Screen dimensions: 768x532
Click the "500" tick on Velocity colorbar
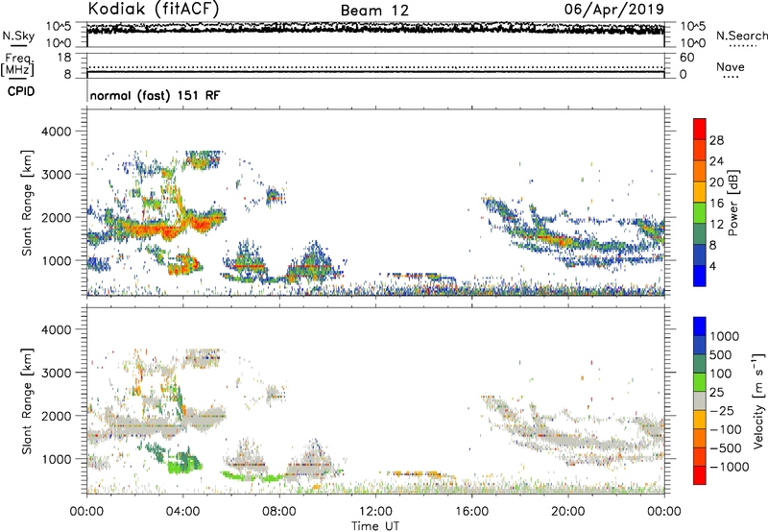[721, 355]
